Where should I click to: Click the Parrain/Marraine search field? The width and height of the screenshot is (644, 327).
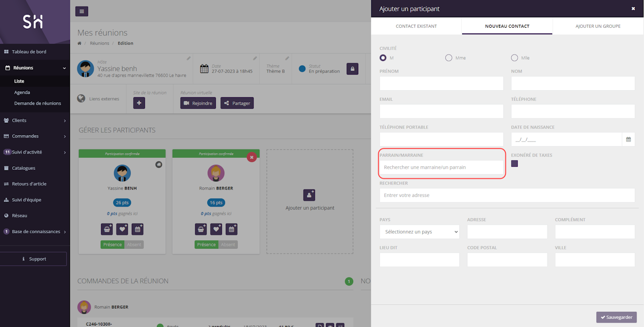441,167
